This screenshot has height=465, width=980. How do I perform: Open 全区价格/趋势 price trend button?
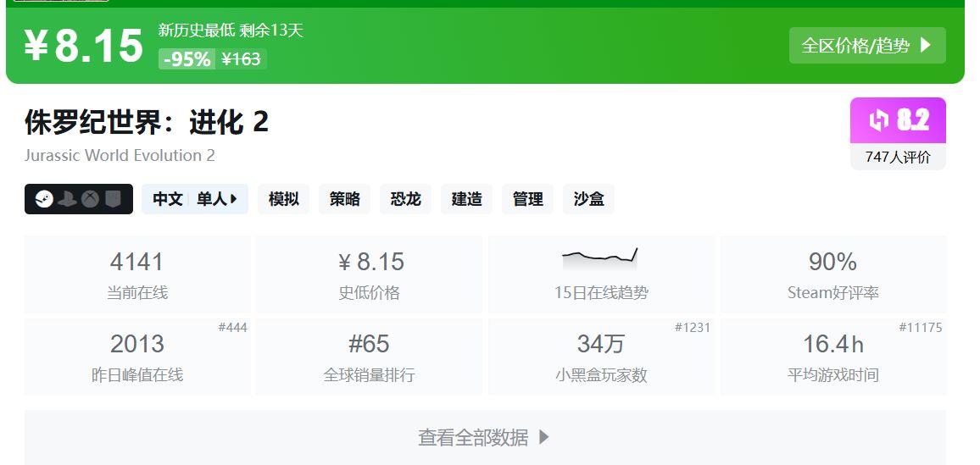(x=867, y=45)
